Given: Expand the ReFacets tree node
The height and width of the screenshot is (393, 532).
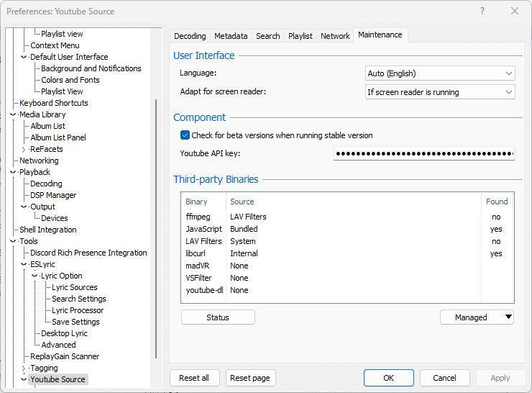Looking at the screenshot, I should tap(24, 150).
